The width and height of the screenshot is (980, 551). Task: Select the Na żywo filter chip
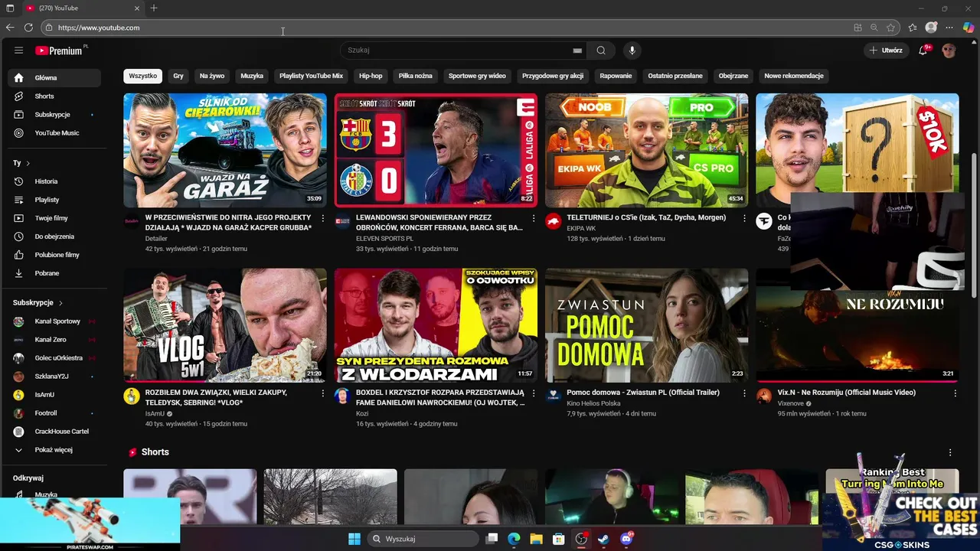212,76
